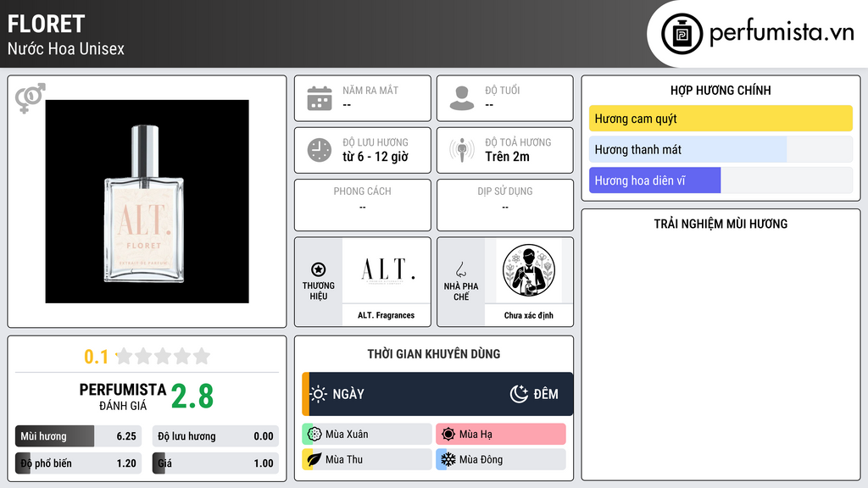Click the clock icon beside Độ lưu hương
The width and height of the screenshot is (868, 488).
tap(320, 150)
